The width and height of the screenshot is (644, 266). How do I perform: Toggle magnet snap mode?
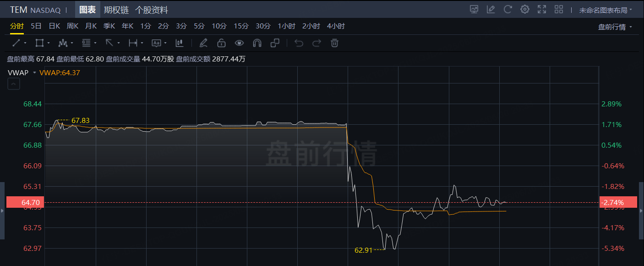pos(257,43)
